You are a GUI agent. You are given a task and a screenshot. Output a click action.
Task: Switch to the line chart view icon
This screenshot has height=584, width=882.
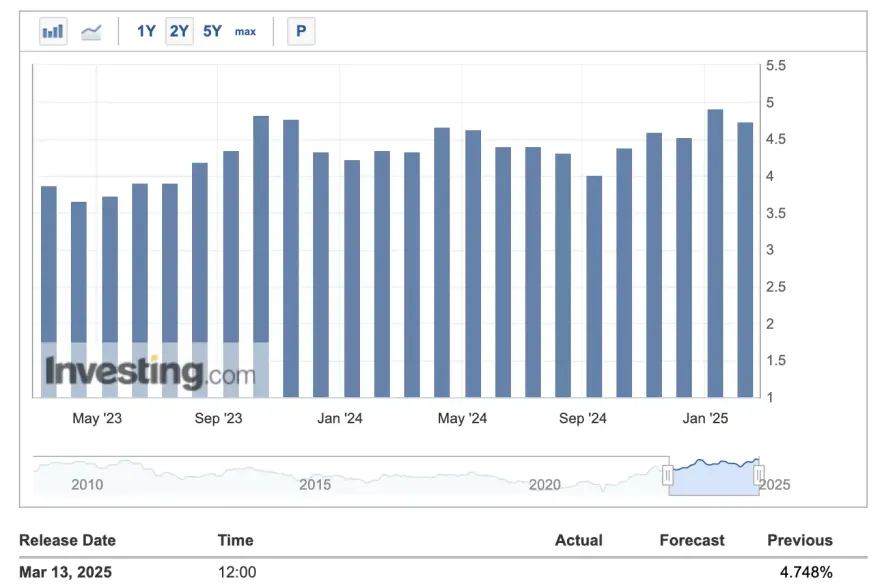click(91, 31)
